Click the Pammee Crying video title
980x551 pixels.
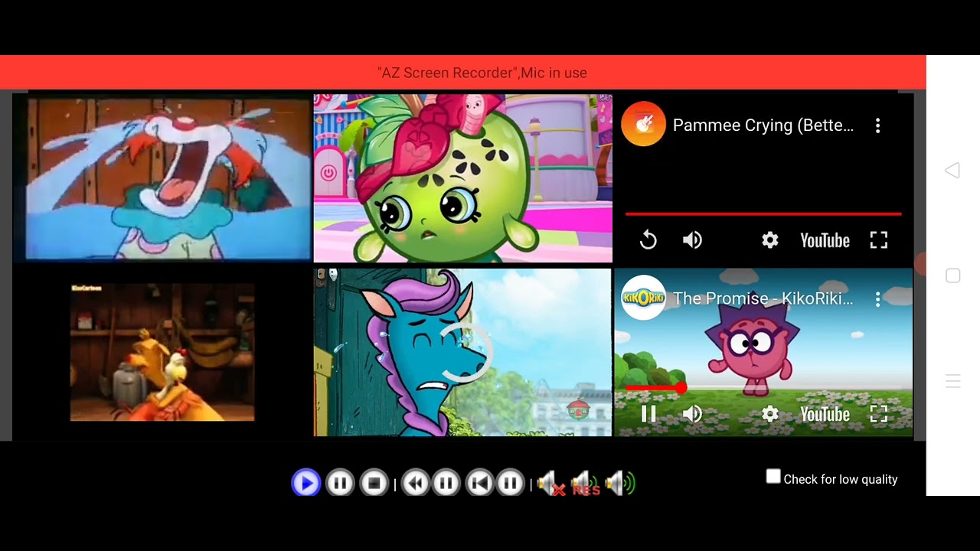coord(763,126)
